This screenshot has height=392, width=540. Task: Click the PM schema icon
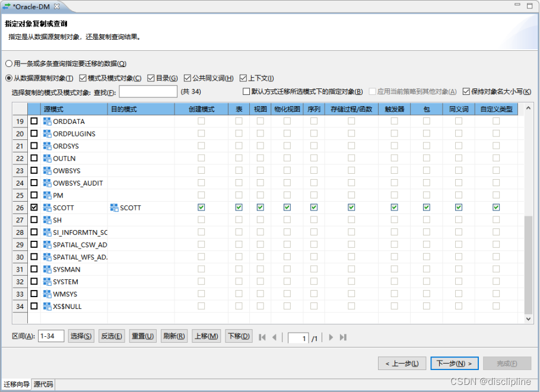point(47,196)
